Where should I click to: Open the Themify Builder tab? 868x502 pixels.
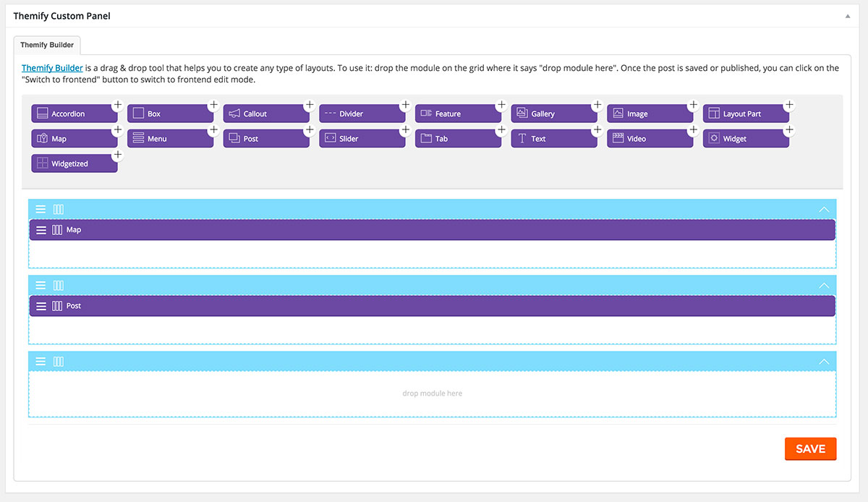47,45
